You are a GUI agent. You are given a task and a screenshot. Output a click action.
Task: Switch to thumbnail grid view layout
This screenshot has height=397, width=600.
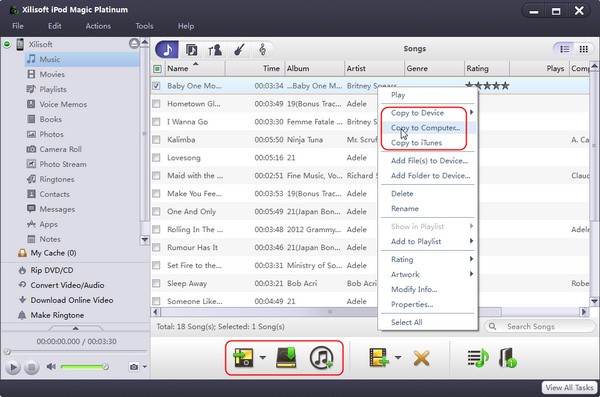584,49
